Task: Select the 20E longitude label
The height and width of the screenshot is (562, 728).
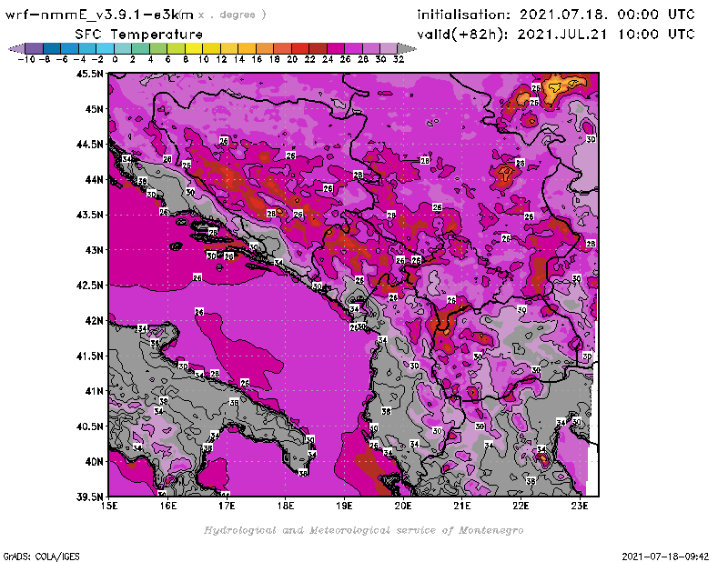Action: [x=403, y=507]
